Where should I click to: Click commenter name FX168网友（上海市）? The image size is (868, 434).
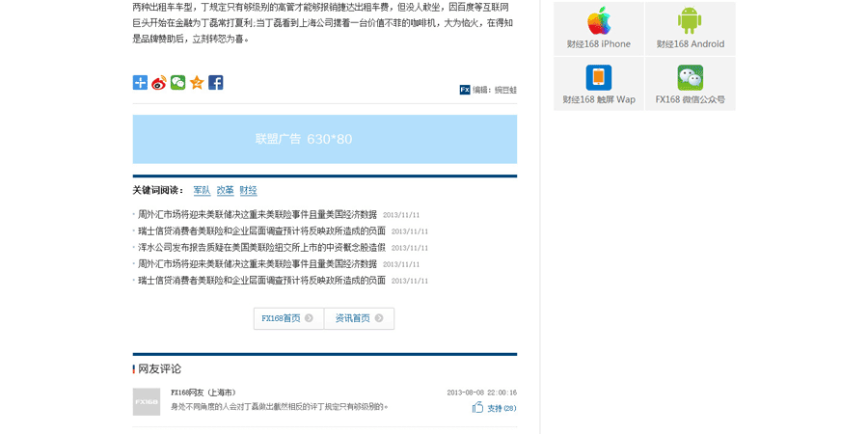(x=203, y=393)
